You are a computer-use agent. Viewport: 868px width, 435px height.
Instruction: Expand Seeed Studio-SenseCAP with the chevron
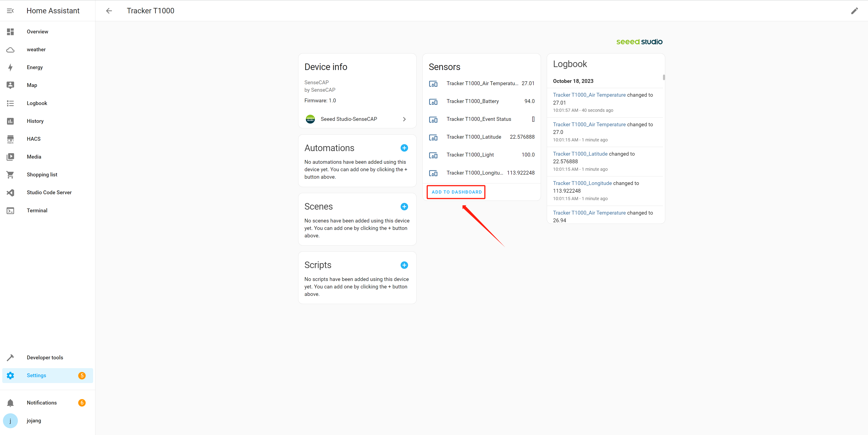click(404, 119)
